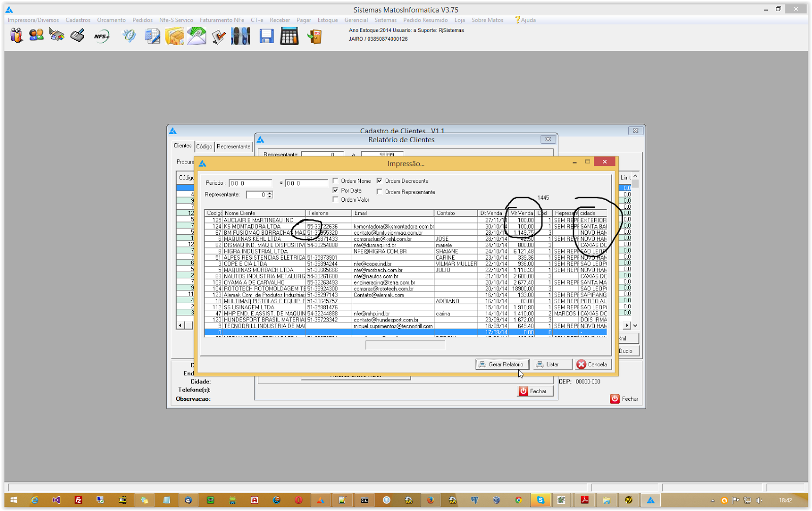Open FileZilla from the taskbar
This screenshot has height=511, width=812.
[x=78, y=500]
